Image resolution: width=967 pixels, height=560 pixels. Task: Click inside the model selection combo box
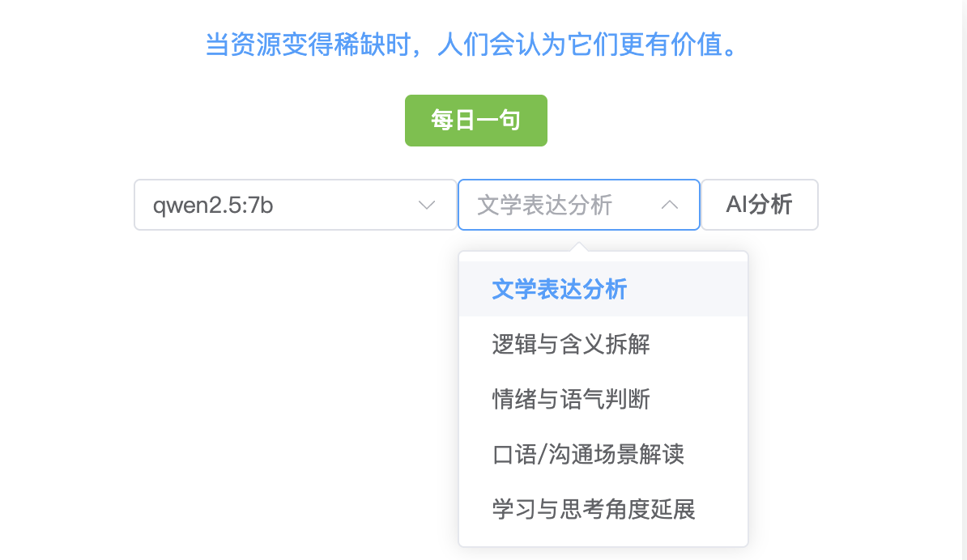coord(295,205)
